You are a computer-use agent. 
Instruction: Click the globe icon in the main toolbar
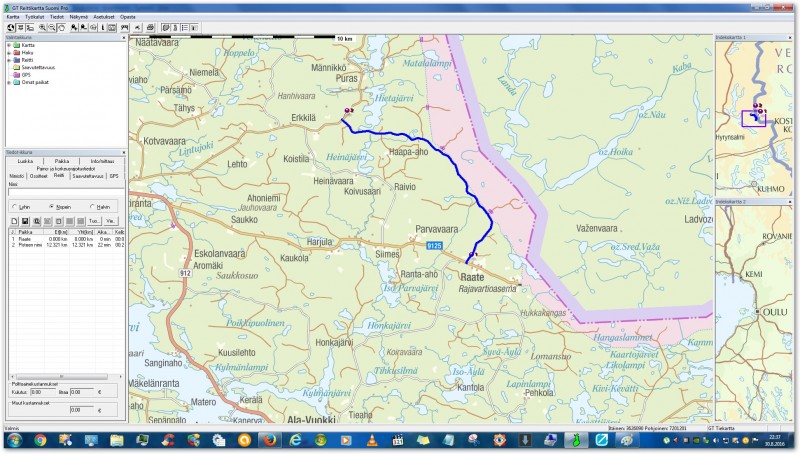[x=10, y=27]
